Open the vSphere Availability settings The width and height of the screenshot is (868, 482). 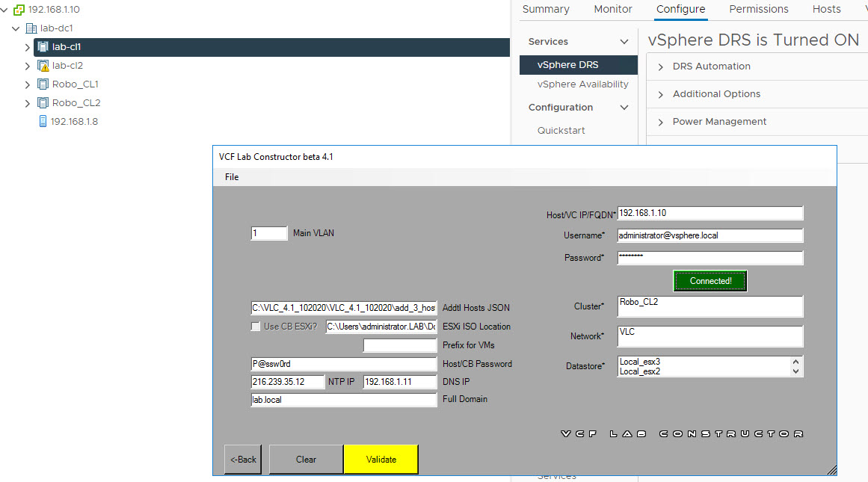click(x=582, y=84)
